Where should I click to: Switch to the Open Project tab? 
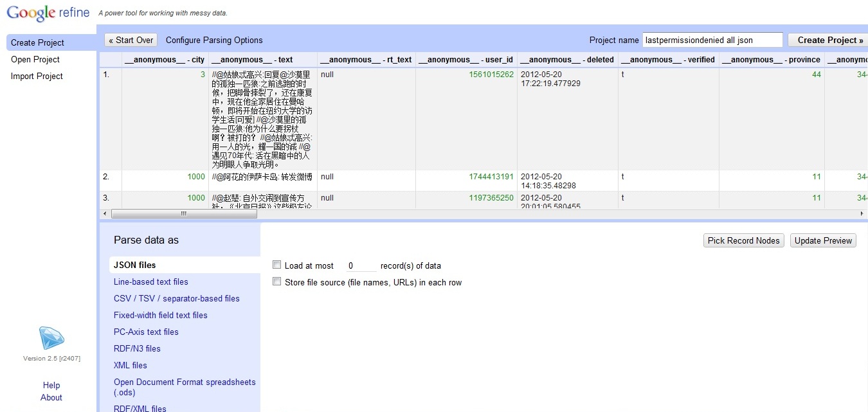click(x=35, y=59)
